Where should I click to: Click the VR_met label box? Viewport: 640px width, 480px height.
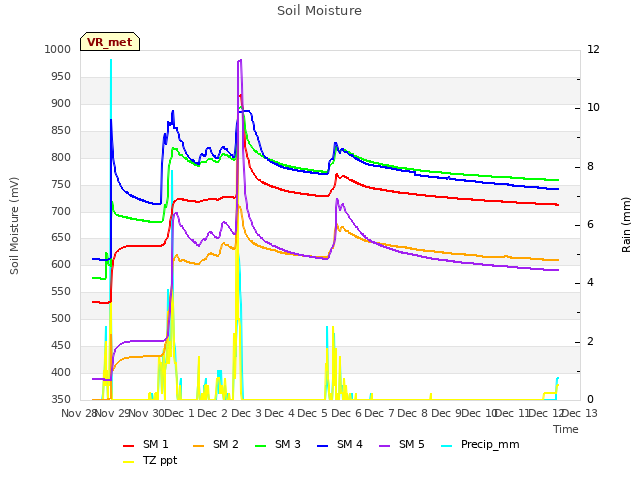[110, 42]
